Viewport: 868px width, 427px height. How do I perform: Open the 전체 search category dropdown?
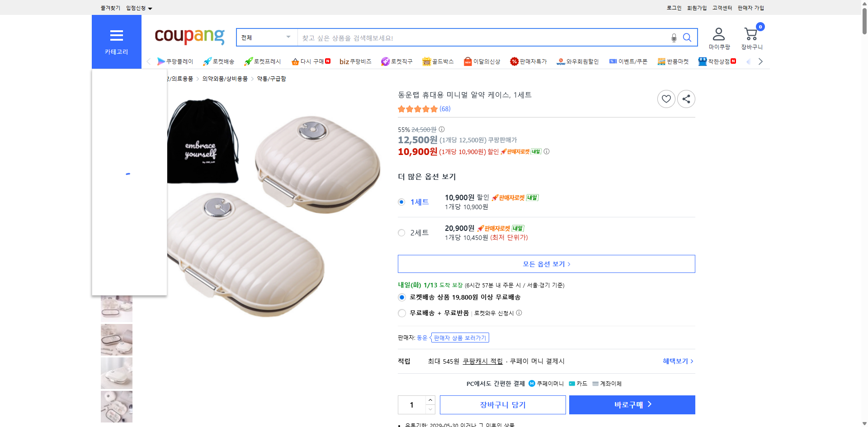point(266,38)
